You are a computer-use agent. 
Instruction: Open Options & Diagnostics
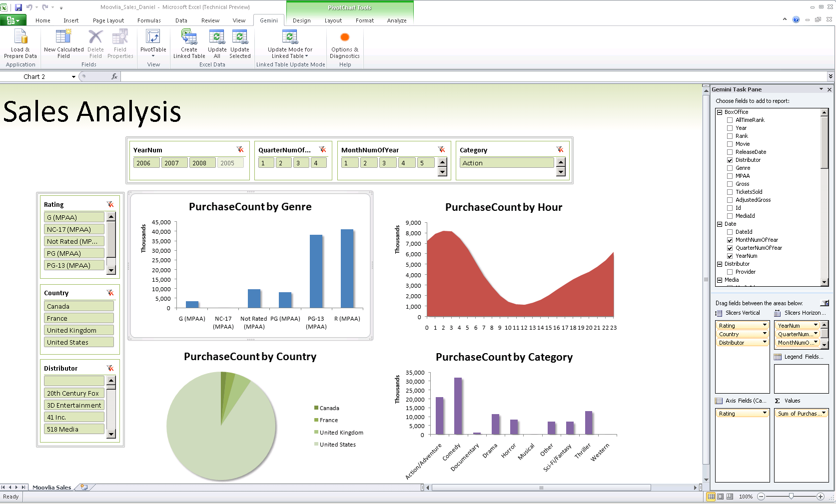(x=344, y=44)
